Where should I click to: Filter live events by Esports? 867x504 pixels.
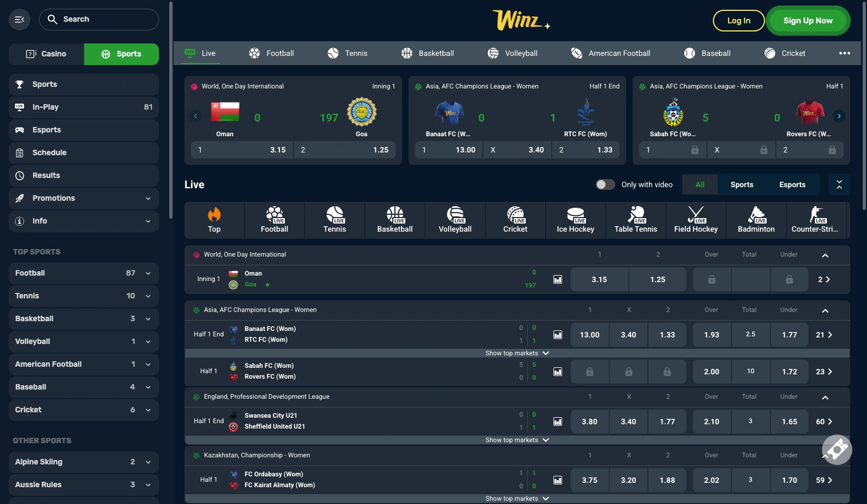(x=792, y=184)
